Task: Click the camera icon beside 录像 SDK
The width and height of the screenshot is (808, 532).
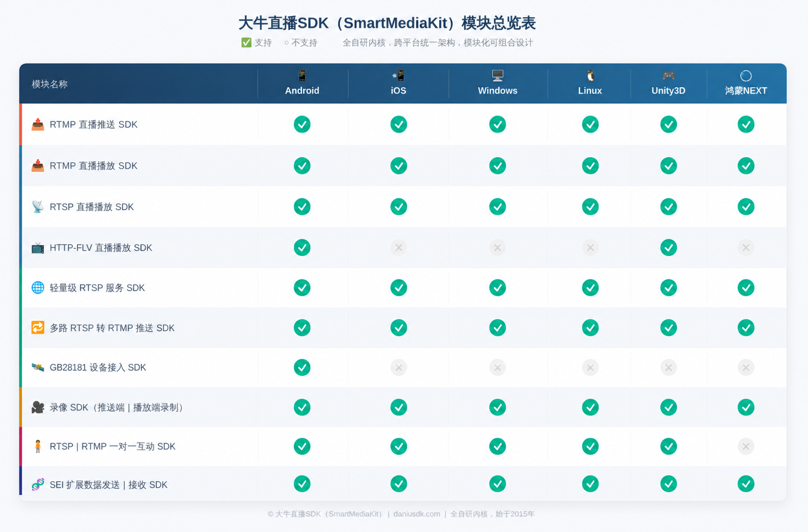Action: coord(38,407)
